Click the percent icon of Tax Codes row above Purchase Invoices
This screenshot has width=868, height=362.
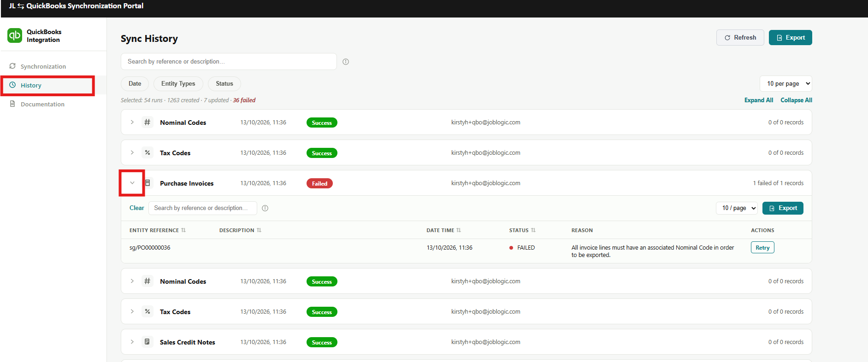point(148,152)
